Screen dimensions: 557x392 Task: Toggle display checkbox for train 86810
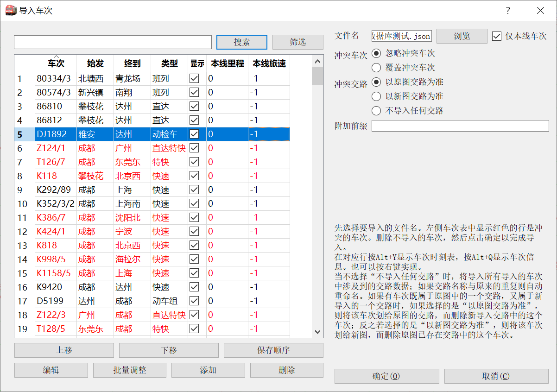[x=194, y=107]
